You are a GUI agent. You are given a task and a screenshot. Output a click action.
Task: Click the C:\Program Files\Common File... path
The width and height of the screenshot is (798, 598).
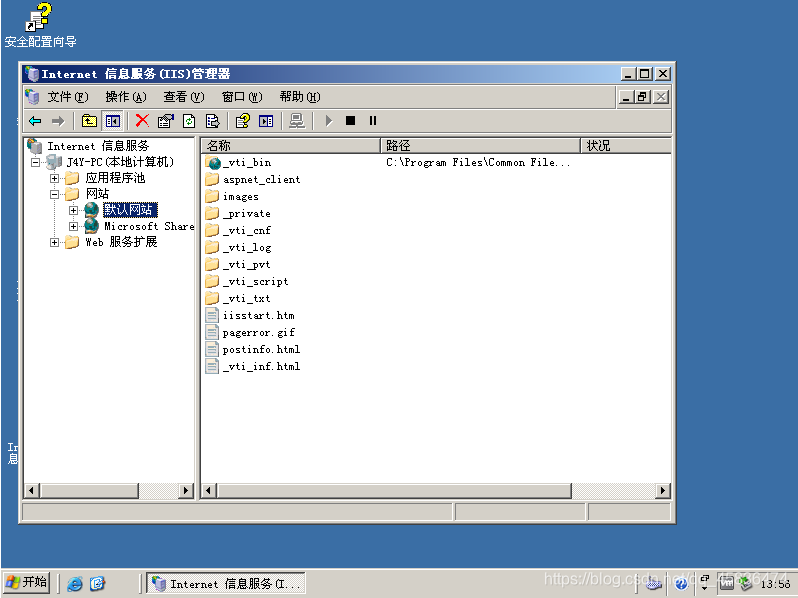[x=478, y=162]
